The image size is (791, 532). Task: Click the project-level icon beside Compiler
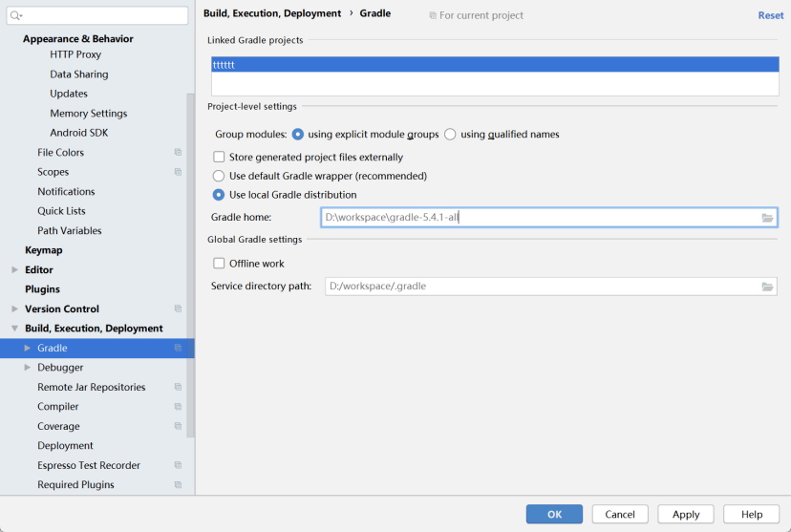(178, 407)
